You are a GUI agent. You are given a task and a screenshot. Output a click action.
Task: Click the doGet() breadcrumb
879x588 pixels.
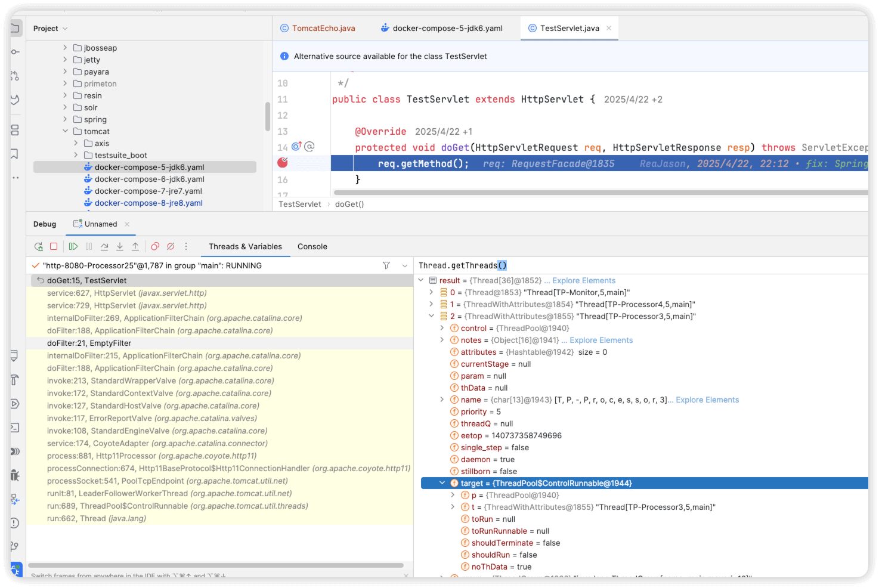coord(349,204)
